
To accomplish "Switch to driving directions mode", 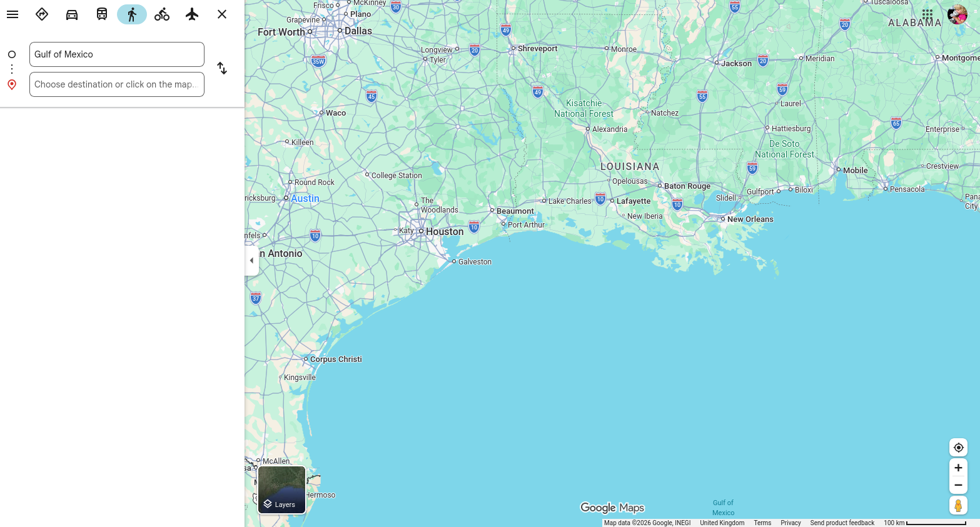I will (72, 14).
